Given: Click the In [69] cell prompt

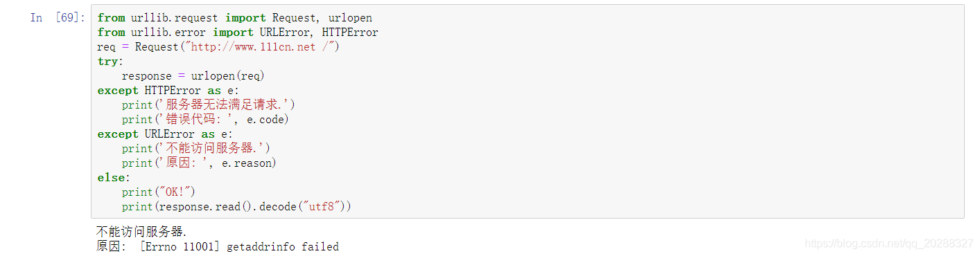Looking at the screenshot, I should click(58, 17).
